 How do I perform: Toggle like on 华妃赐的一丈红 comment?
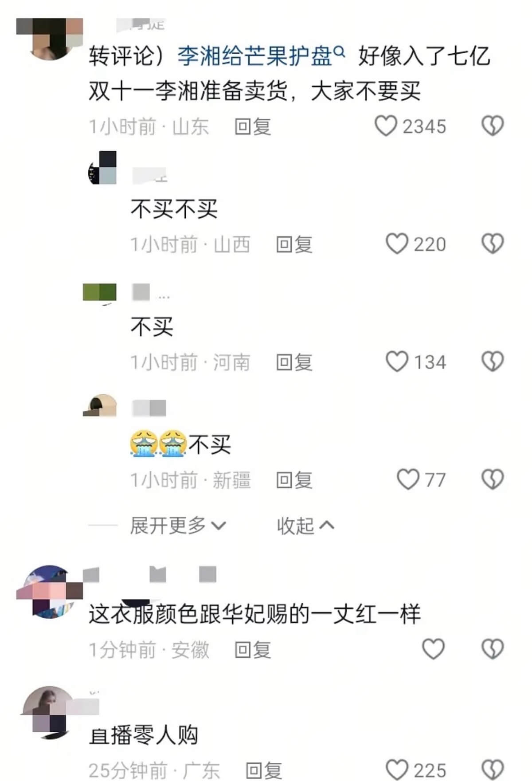[x=433, y=649]
